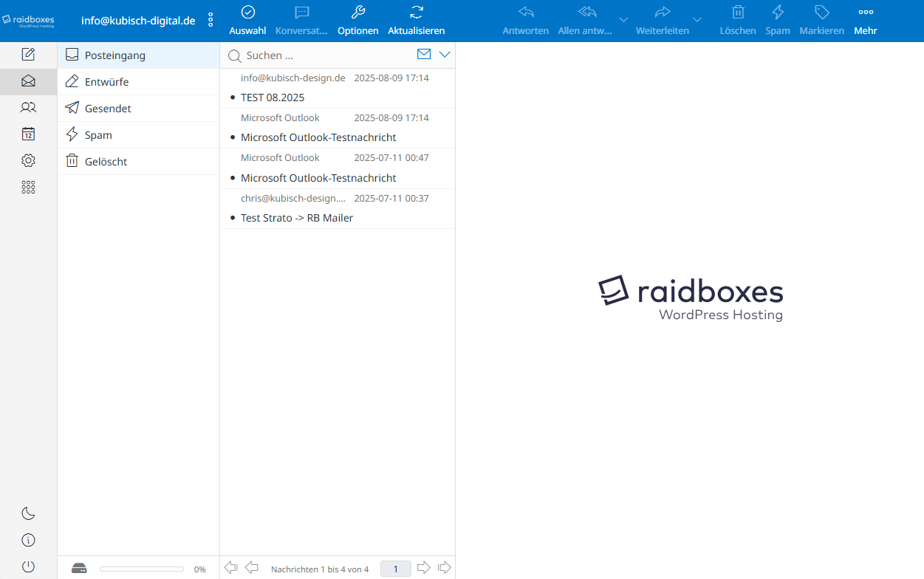
Task: Open the Settings gear in sidebar
Action: coord(28,161)
